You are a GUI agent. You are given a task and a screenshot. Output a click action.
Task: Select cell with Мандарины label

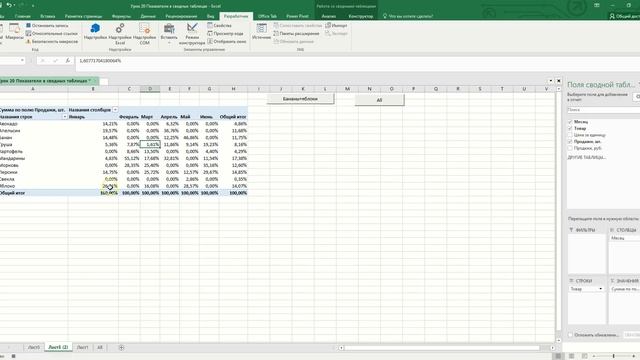click(12, 158)
